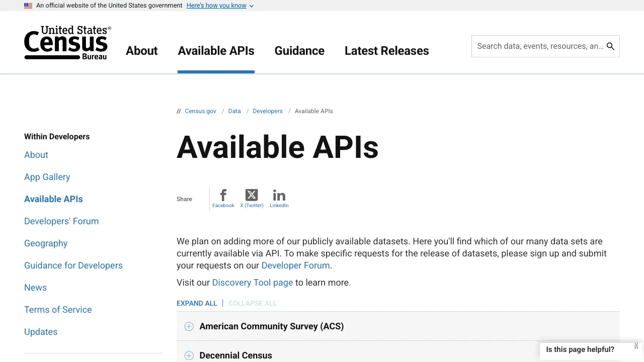The image size is (644, 362).
Task: Click the US flag icon in banner
Action: coord(28,6)
